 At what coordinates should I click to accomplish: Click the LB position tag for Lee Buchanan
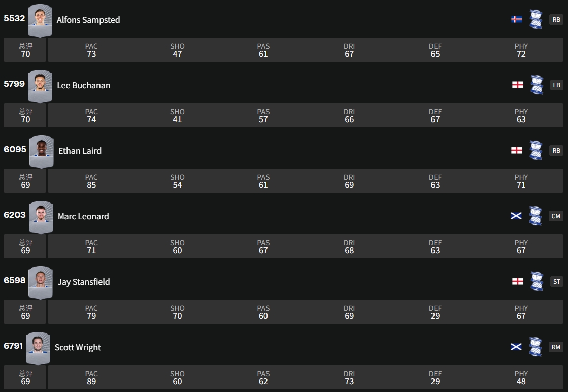click(x=556, y=85)
